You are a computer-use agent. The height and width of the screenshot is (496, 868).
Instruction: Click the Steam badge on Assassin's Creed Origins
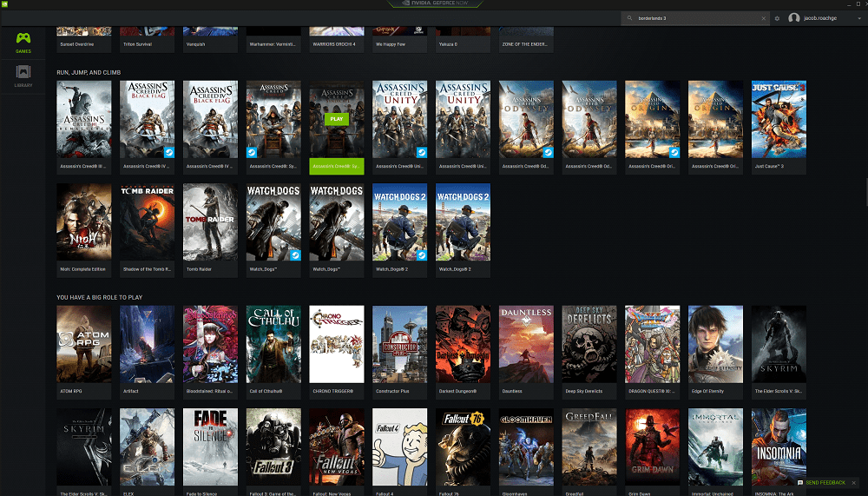pos(674,152)
